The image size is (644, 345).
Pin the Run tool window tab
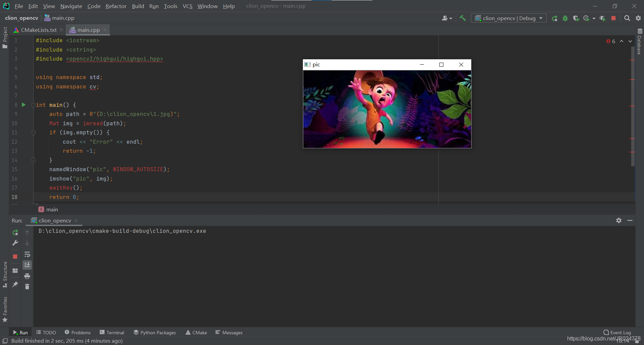[x=15, y=284]
